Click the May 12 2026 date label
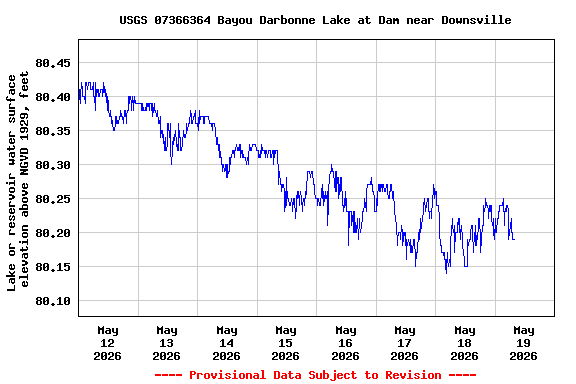This screenshot has height=384, width=576. [108, 343]
